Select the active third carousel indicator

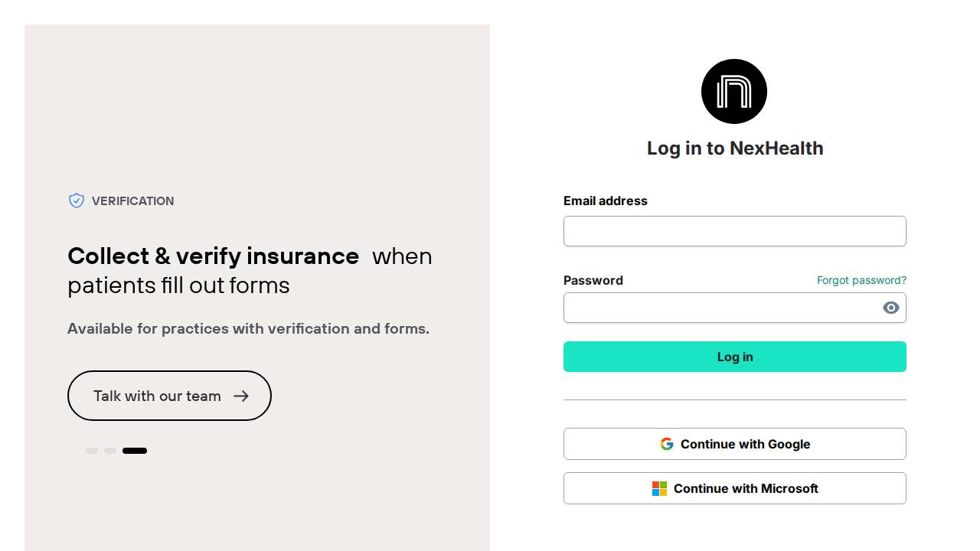click(135, 451)
